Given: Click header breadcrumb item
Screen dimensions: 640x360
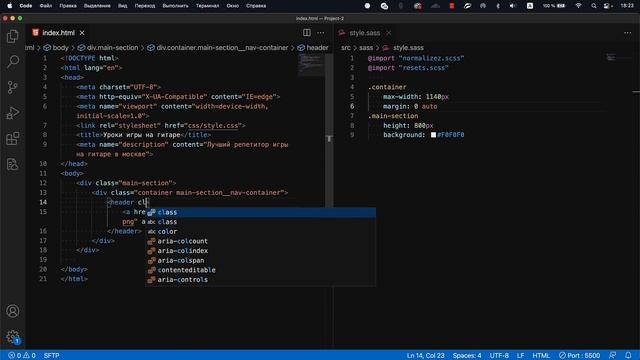Looking at the screenshot, I should coord(313,48).
